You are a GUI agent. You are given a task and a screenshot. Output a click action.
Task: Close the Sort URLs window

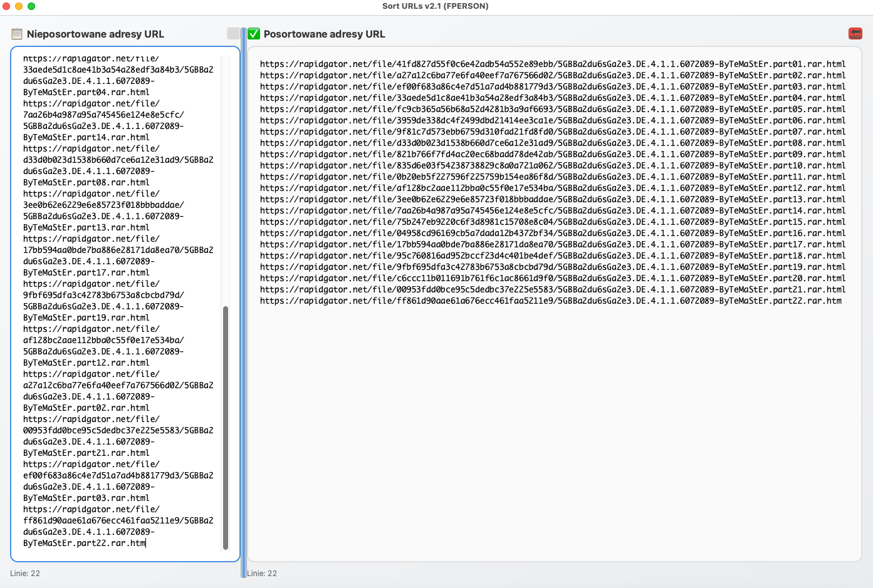pos(6,6)
